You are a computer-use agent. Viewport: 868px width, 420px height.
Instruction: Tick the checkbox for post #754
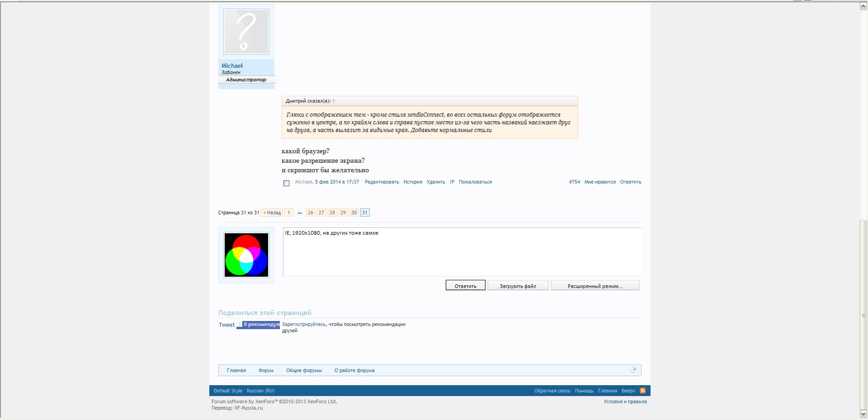pos(286,183)
